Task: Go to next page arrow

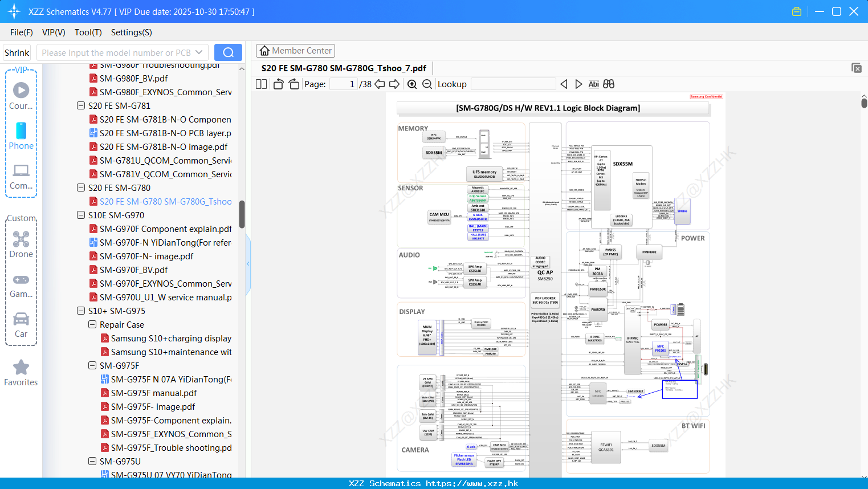Action: pyautogui.click(x=394, y=84)
